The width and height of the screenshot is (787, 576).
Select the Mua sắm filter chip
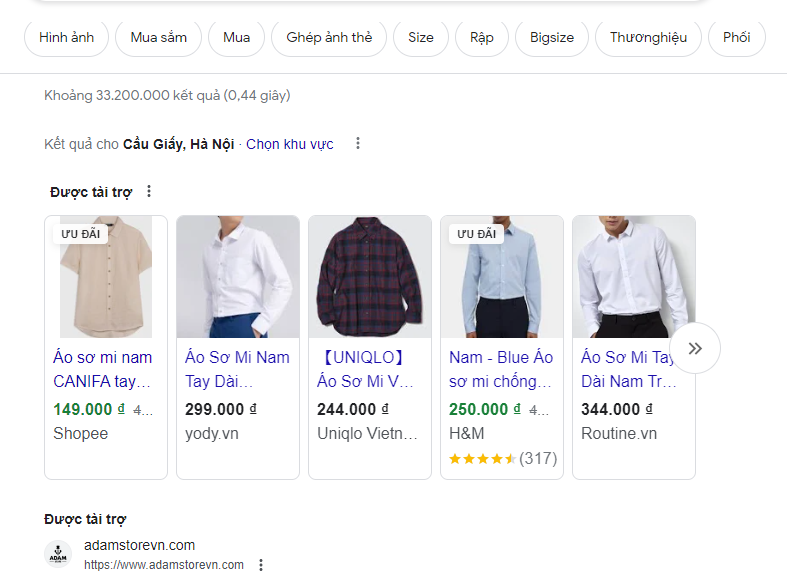coord(159,38)
